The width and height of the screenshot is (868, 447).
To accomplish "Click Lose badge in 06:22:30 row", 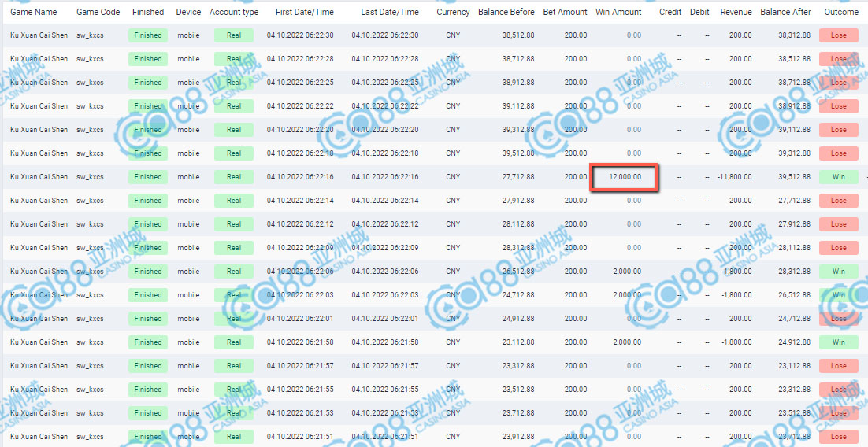I will tap(839, 35).
